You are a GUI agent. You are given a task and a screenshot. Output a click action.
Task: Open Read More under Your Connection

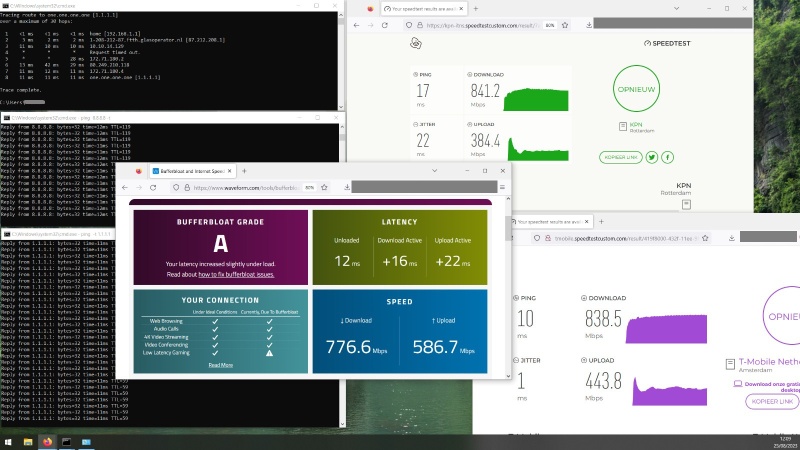coord(220,365)
